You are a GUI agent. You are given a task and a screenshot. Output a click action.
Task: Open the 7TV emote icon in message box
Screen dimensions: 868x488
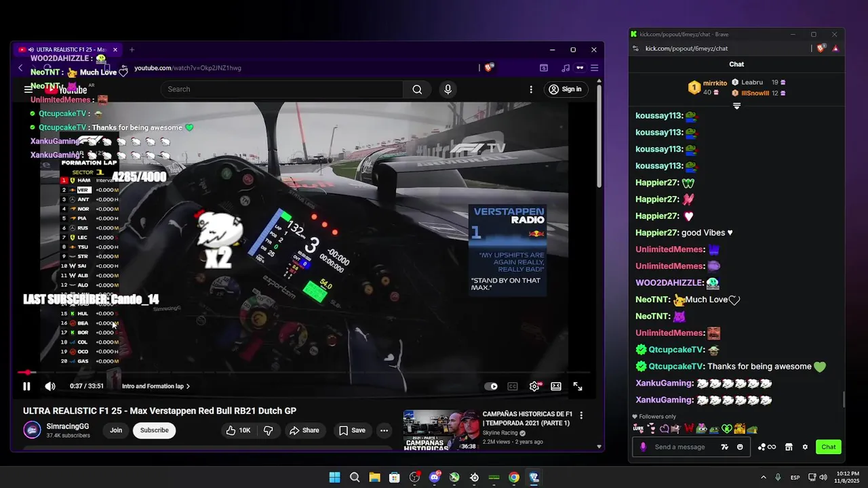[x=725, y=447]
